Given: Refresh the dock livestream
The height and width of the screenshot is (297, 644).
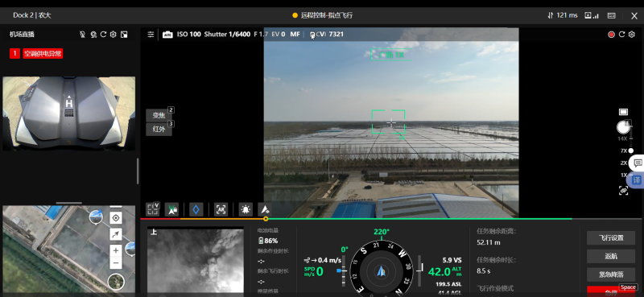Looking at the screenshot, I should pyautogui.click(x=104, y=35).
